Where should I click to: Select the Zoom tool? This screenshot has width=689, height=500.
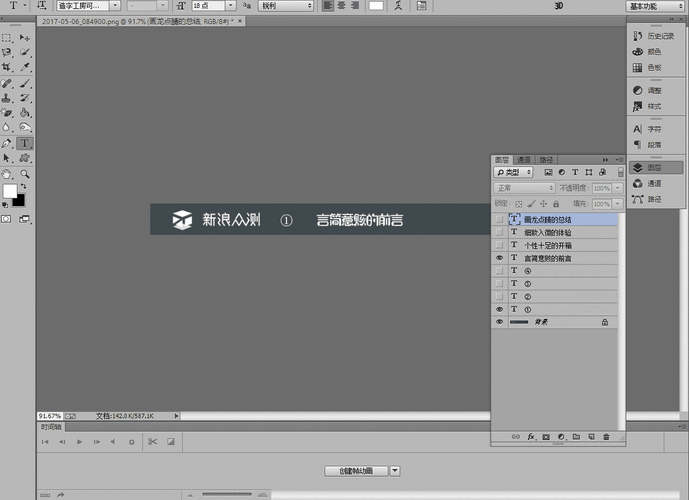25,174
